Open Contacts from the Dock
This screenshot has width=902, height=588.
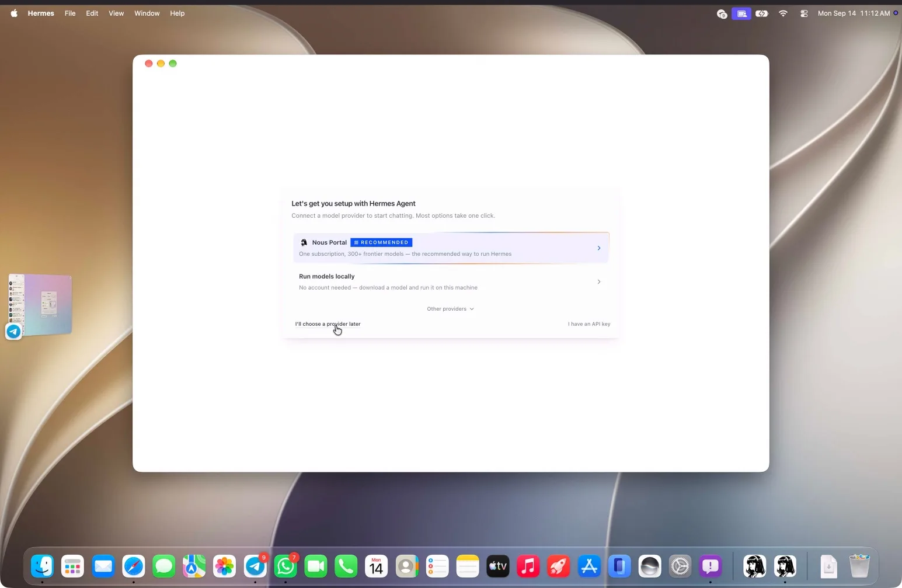[407, 566]
